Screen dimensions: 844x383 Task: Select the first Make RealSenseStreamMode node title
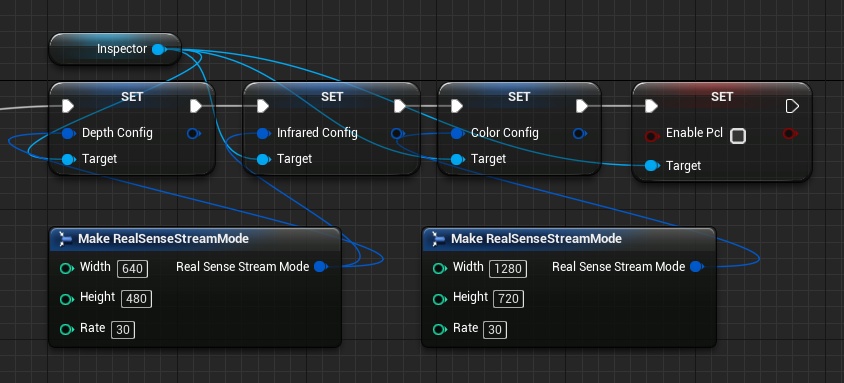164,238
